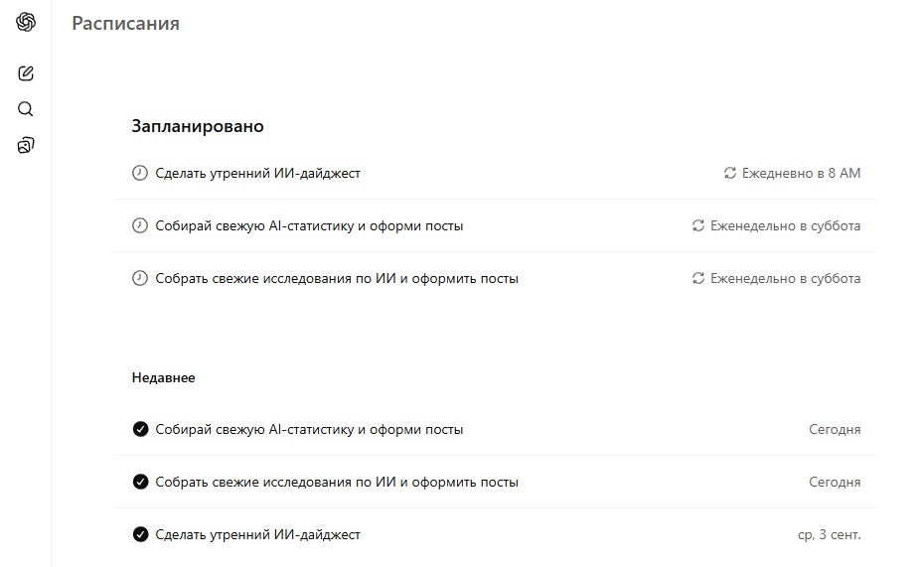Start a new chat with pencil icon
The height and width of the screenshot is (567, 924).
(26, 72)
